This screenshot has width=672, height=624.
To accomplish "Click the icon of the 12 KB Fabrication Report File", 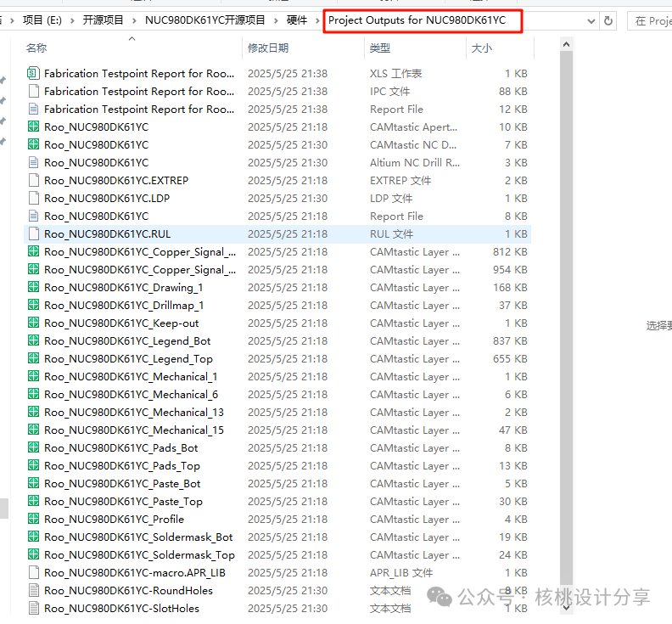I will pos(33,109).
